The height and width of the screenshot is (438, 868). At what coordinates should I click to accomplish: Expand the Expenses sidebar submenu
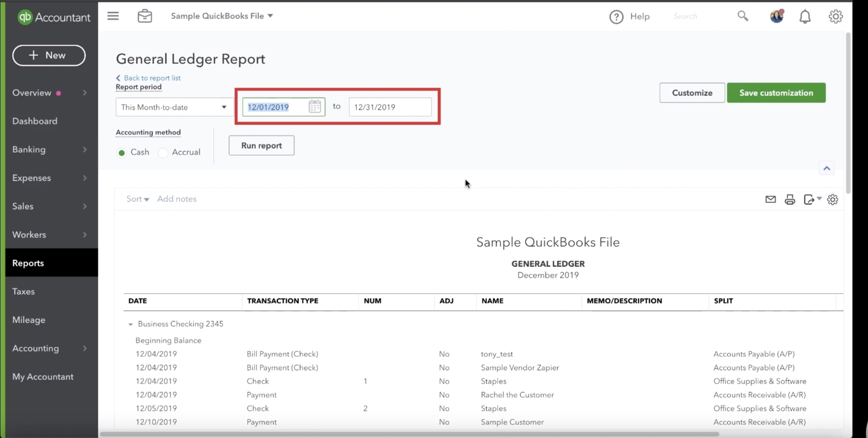[85, 178]
